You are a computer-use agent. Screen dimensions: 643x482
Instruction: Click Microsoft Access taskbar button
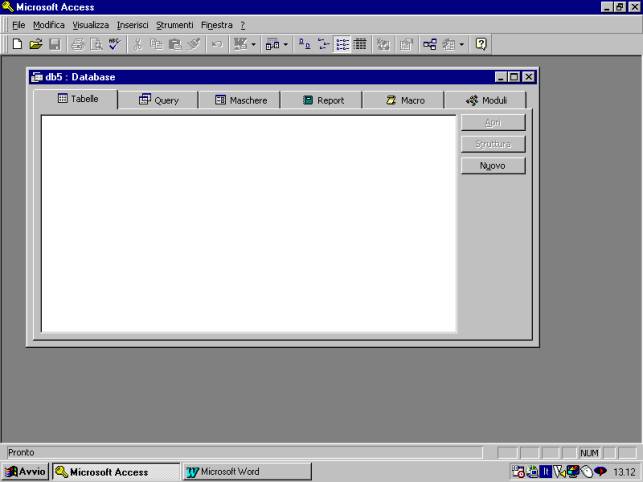click(x=116, y=472)
